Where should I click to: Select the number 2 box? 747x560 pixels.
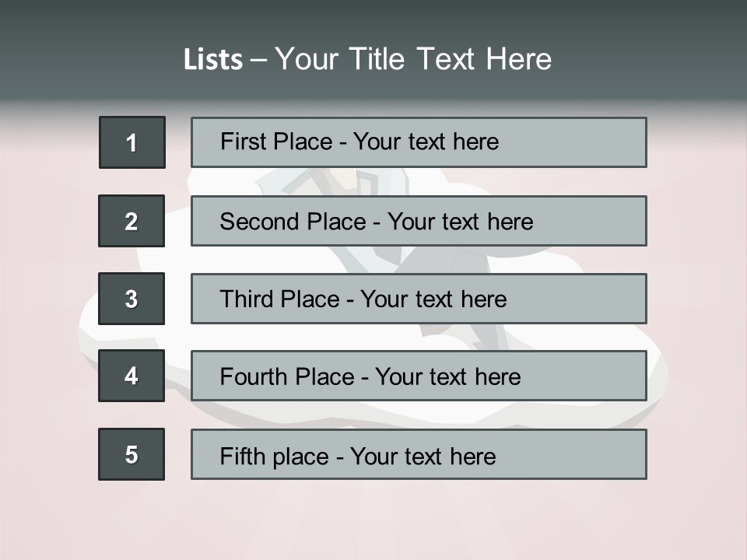(132, 221)
